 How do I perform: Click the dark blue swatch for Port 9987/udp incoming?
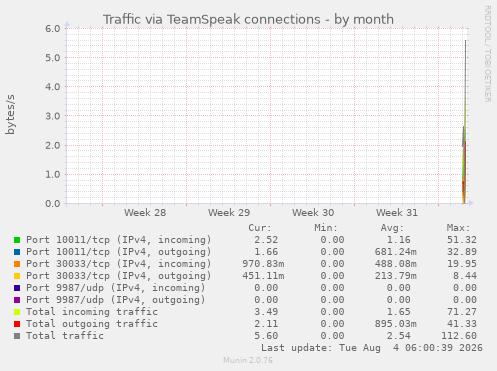[x=17, y=288]
